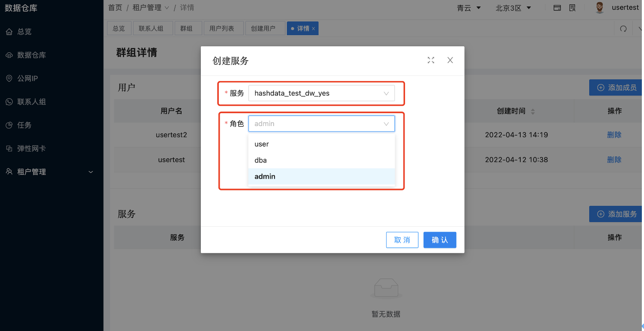Click the usertest avatar
This screenshot has height=331, width=644.
click(x=599, y=7)
